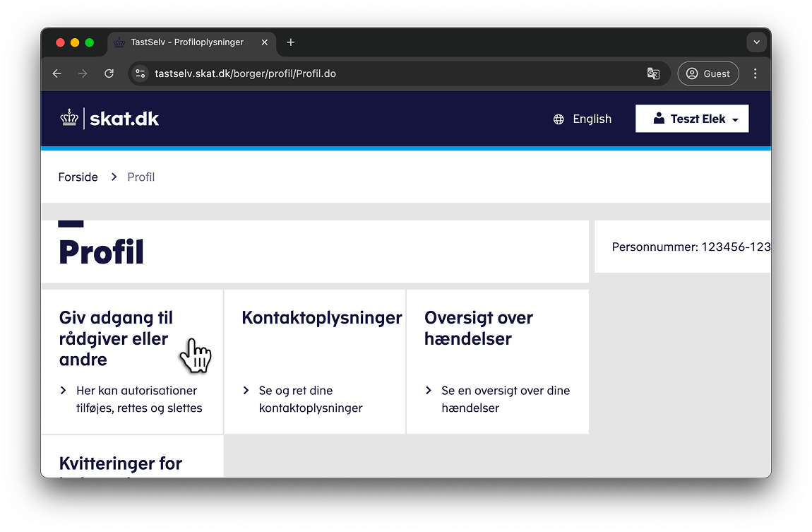Open the Guest profile menu
The height and width of the screenshot is (532, 812).
tap(707, 73)
